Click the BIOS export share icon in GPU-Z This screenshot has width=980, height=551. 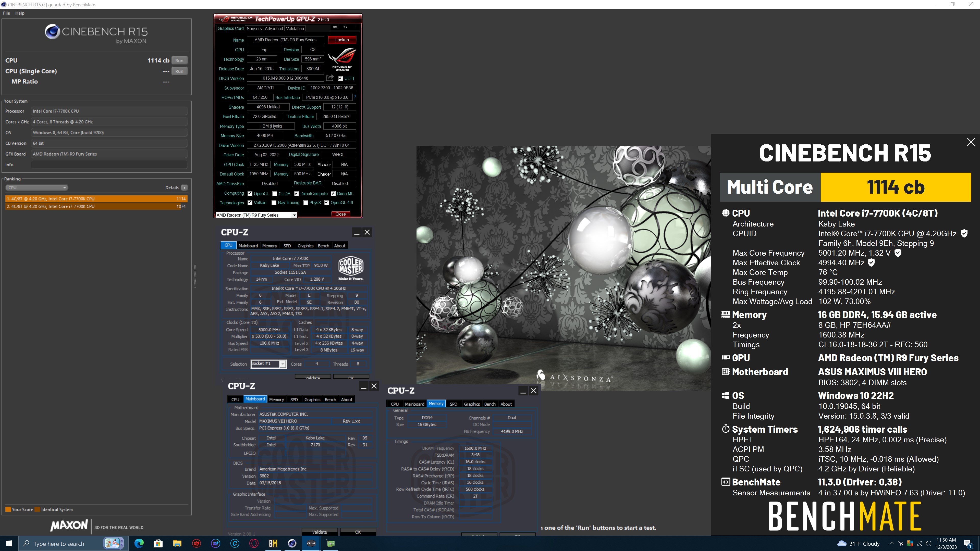click(x=330, y=78)
